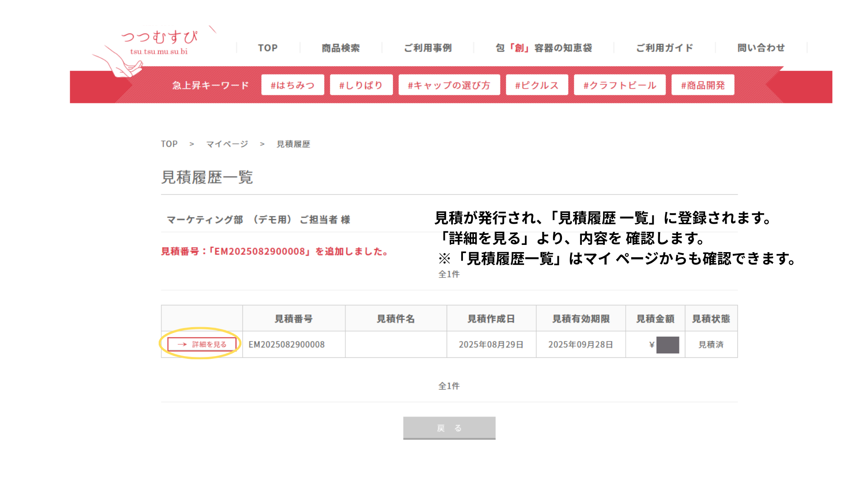Click the TOP breadcrumb link
868x488 pixels.
coord(169,144)
